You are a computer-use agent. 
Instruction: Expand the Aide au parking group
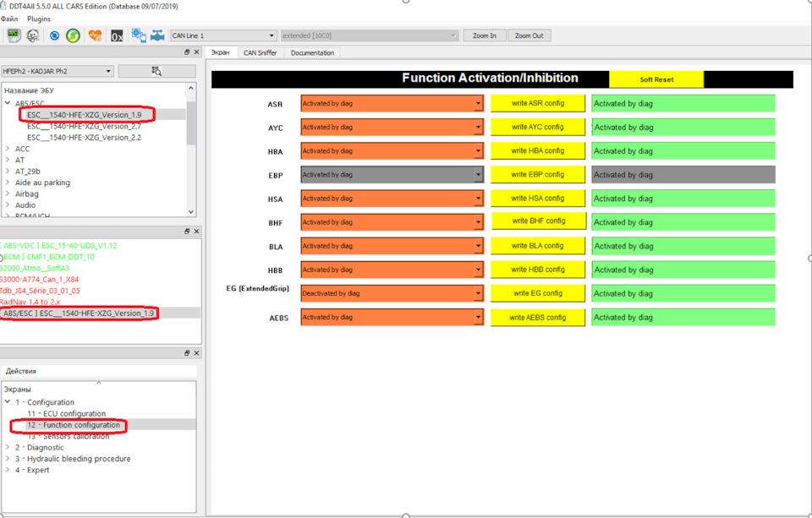(x=8, y=183)
